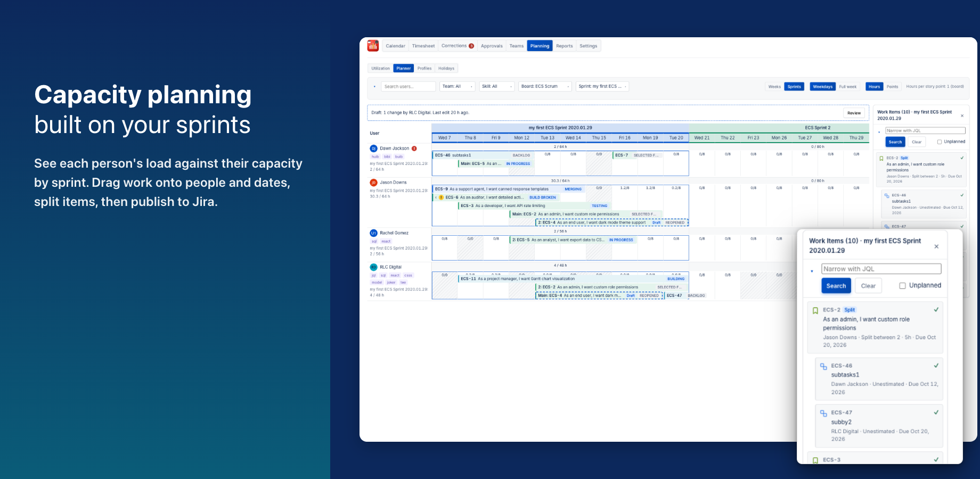The height and width of the screenshot is (479, 980).
Task: Go to the Approvals tab
Action: [492, 46]
